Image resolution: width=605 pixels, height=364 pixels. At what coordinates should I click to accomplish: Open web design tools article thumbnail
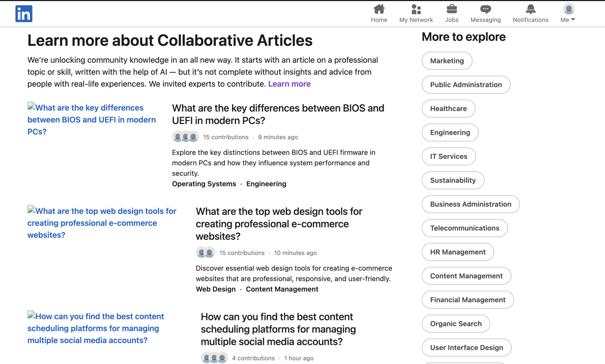pyautogui.click(x=102, y=223)
